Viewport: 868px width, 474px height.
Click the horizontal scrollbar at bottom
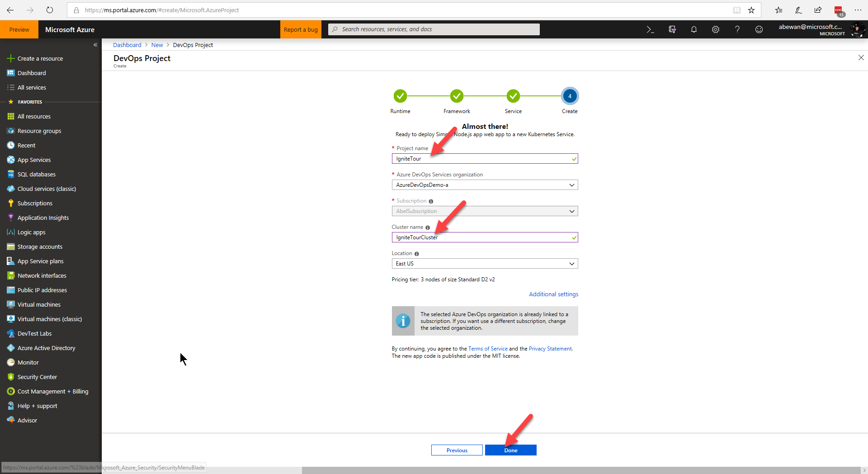[x=581, y=470]
